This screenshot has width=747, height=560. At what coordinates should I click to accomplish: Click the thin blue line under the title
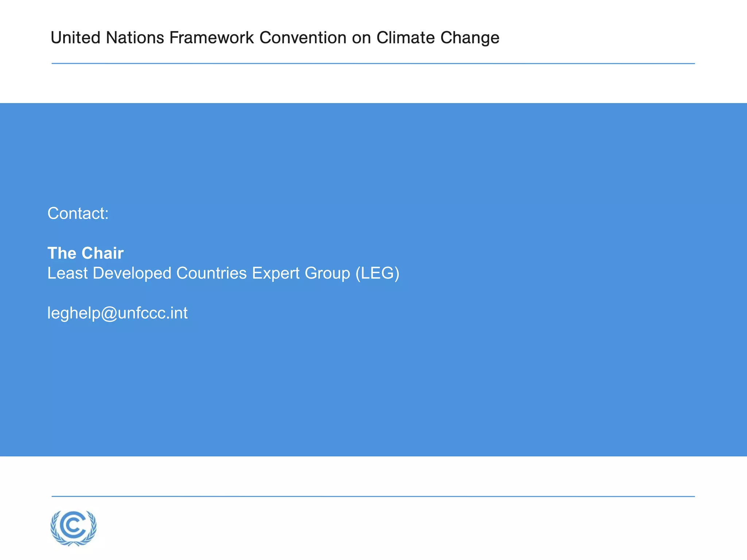pos(373,63)
